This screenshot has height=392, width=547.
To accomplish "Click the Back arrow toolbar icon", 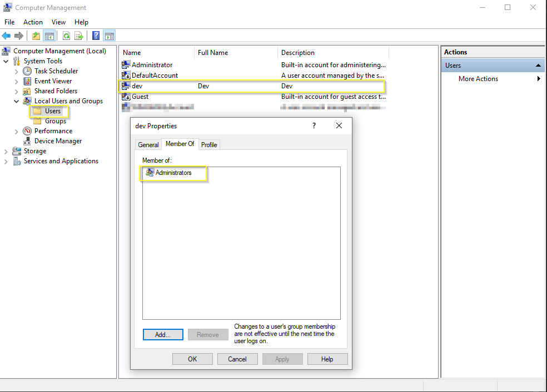I will tap(6, 36).
